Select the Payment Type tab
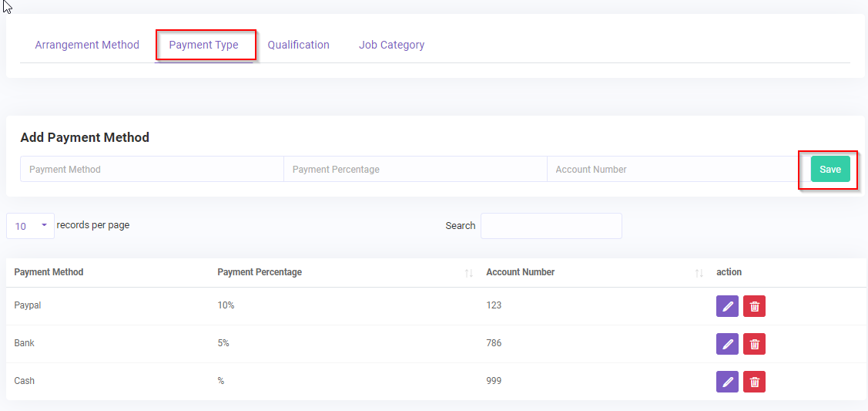This screenshot has width=868, height=411. [x=204, y=45]
